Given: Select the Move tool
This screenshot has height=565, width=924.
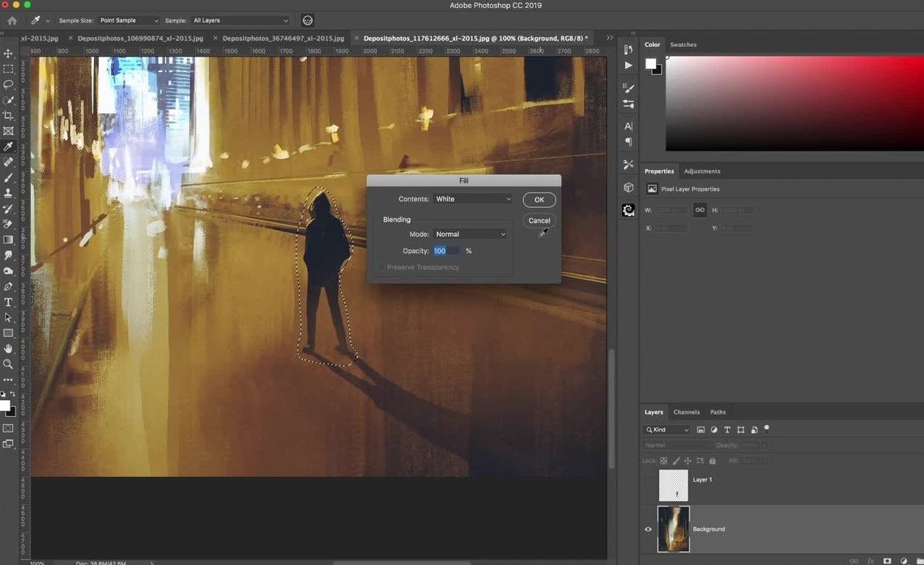Looking at the screenshot, I should [8, 53].
